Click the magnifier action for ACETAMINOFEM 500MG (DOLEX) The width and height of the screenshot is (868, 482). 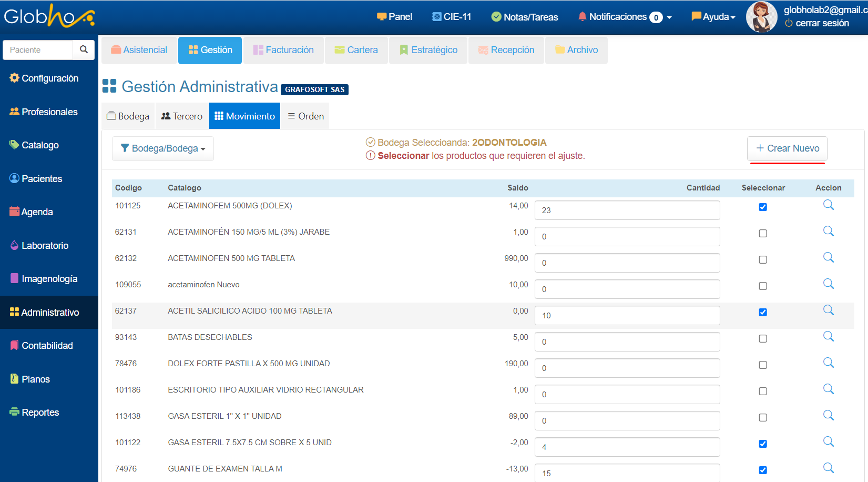828,205
